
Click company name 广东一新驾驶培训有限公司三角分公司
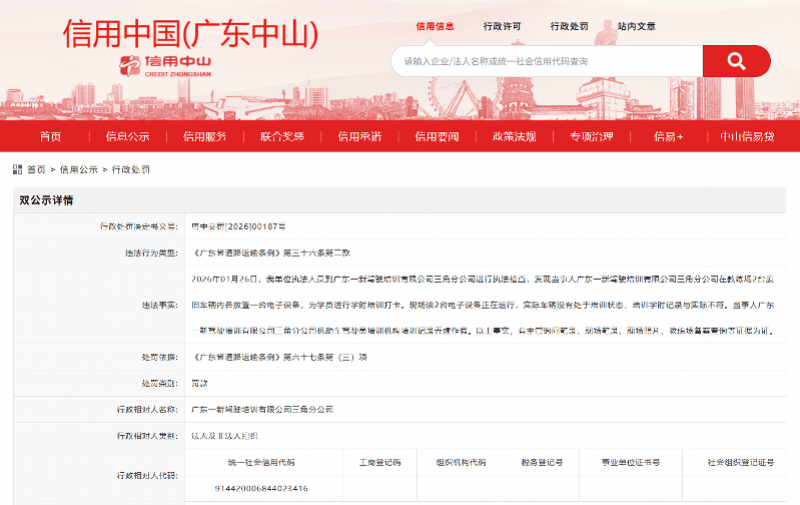[262, 410]
